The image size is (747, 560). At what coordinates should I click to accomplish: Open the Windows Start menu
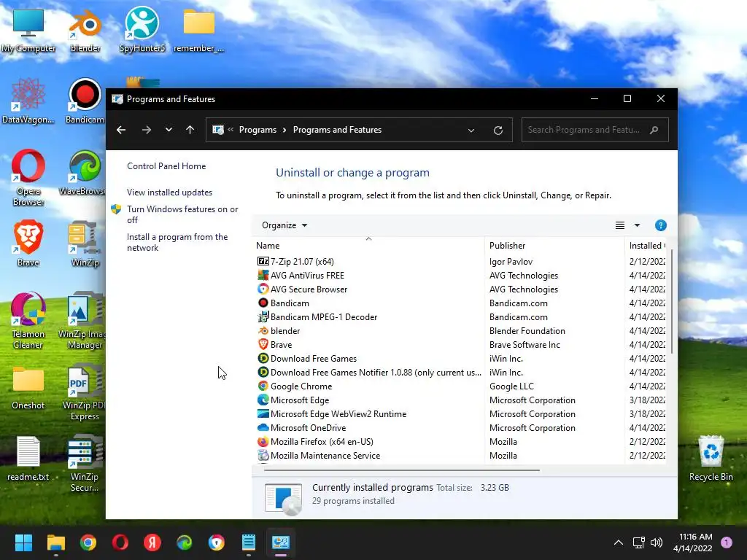pos(23,542)
